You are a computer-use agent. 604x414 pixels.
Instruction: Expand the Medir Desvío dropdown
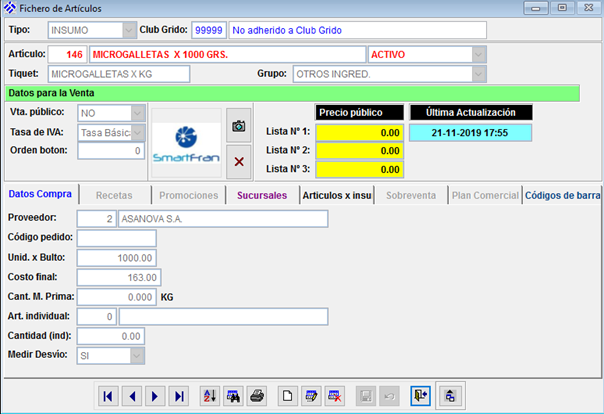(x=137, y=354)
